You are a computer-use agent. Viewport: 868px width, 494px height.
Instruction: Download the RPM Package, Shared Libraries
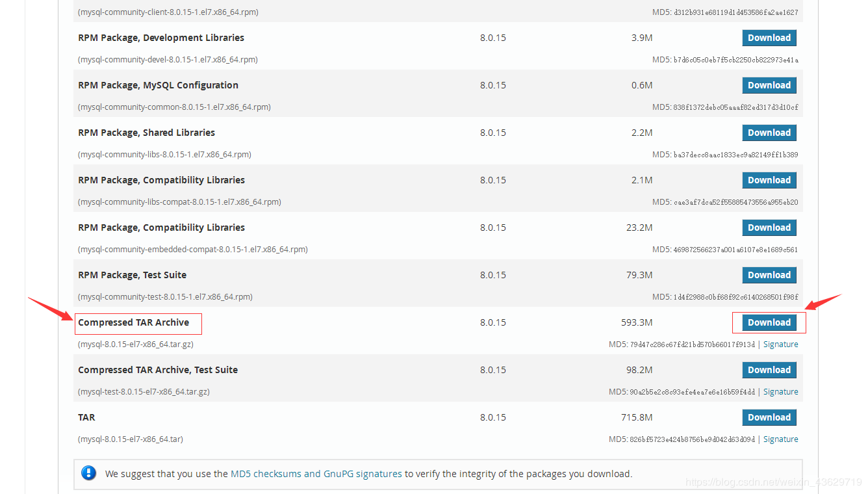769,133
